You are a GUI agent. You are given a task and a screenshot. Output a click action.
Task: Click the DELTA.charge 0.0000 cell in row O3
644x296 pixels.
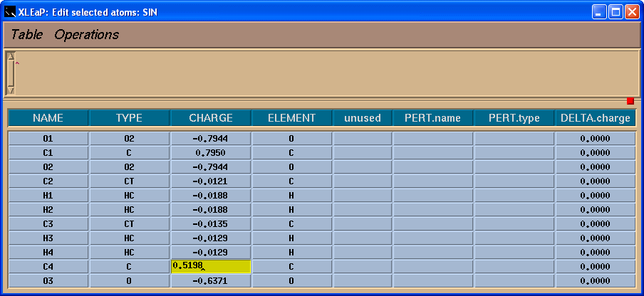pyautogui.click(x=596, y=281)
